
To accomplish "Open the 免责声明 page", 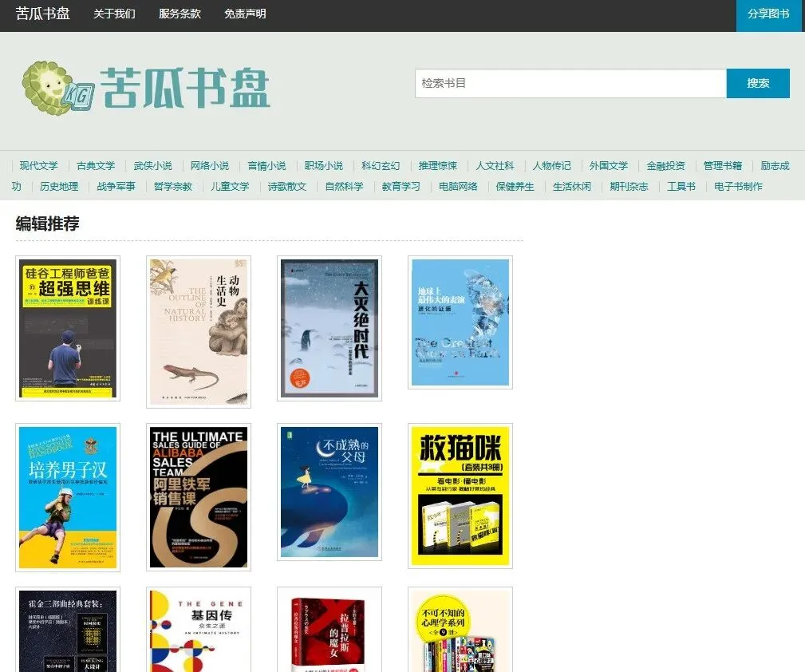I will [x=245, y=14].
